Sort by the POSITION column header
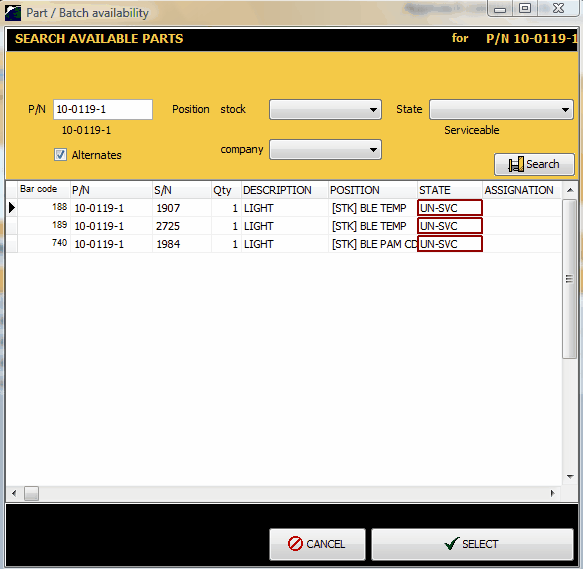 point(373,190)
